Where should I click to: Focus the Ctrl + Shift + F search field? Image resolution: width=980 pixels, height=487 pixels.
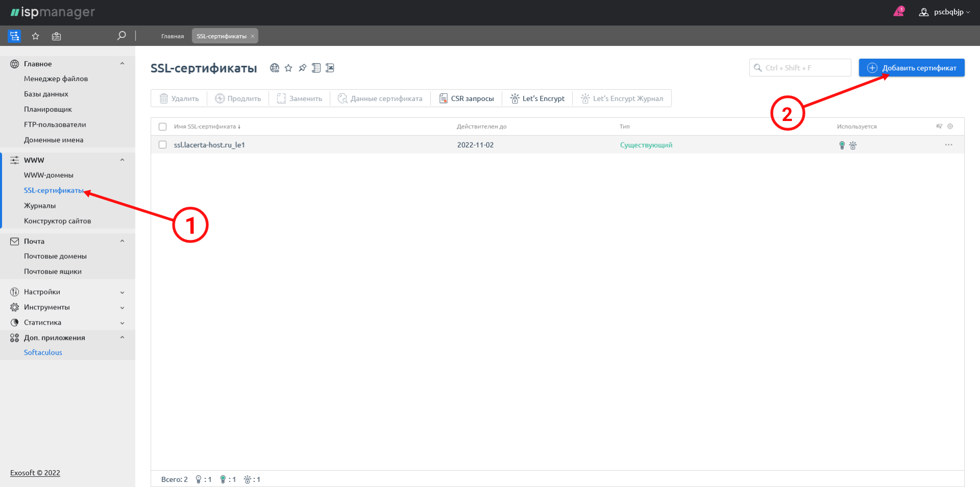click(x=800, y=68)
